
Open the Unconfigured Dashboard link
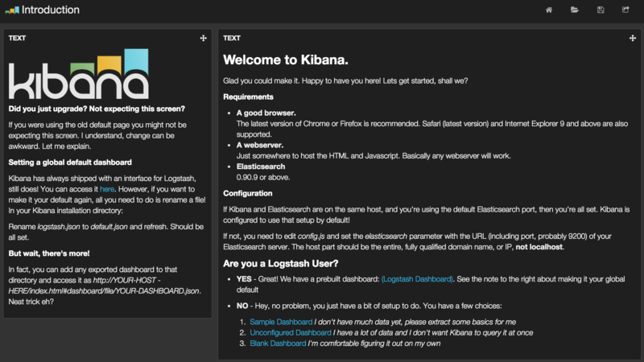click(x=291, y=333)
